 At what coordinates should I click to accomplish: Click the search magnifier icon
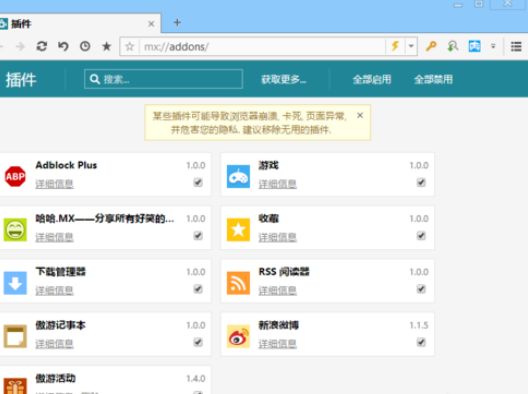(x=95, y=79)
